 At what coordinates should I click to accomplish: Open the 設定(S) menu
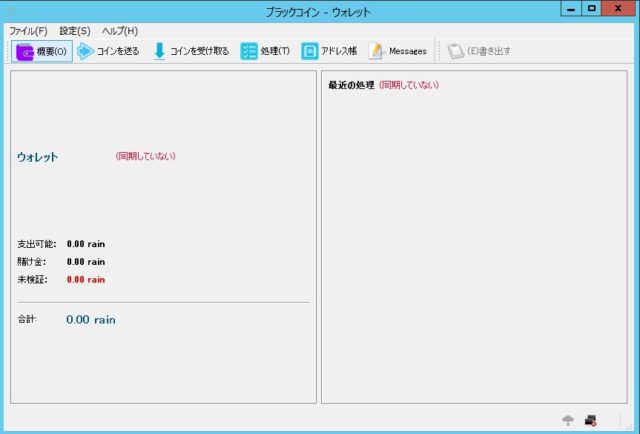point(75,31)
